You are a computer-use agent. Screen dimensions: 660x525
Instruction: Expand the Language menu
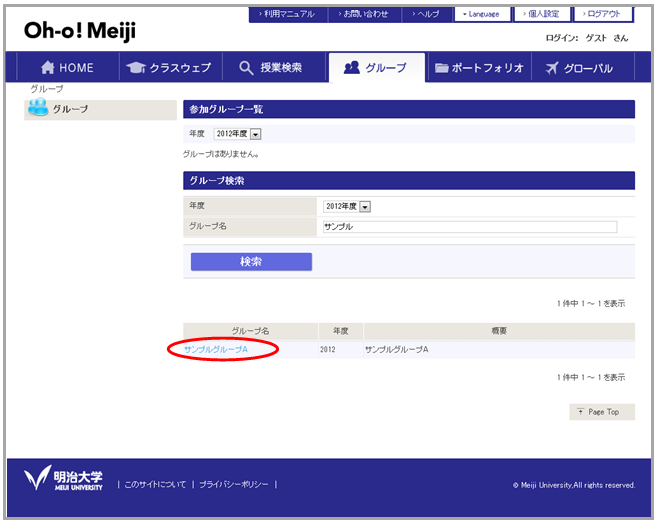pyautogui.click(x=482, y=14)
